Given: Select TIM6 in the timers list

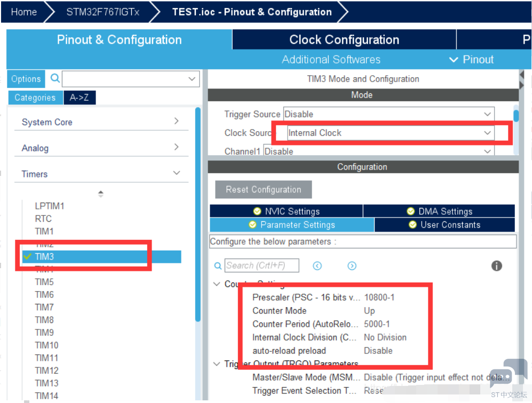Looking at the screenshot, I should click(44, 295).
